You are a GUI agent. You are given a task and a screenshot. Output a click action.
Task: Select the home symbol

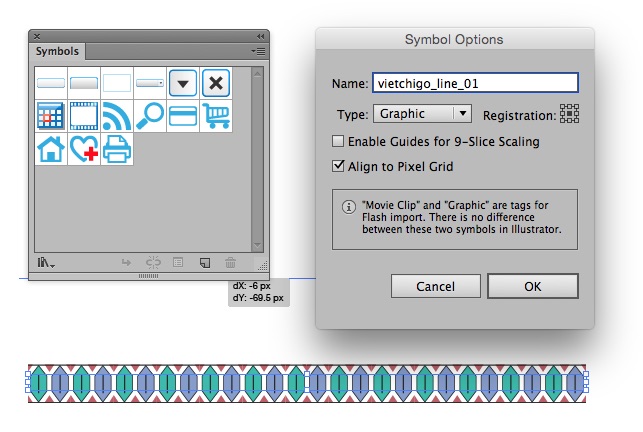[50, 149]
